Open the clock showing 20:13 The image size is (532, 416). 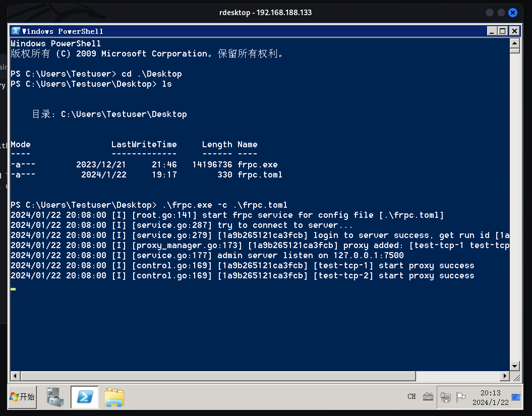pos(490,397)
